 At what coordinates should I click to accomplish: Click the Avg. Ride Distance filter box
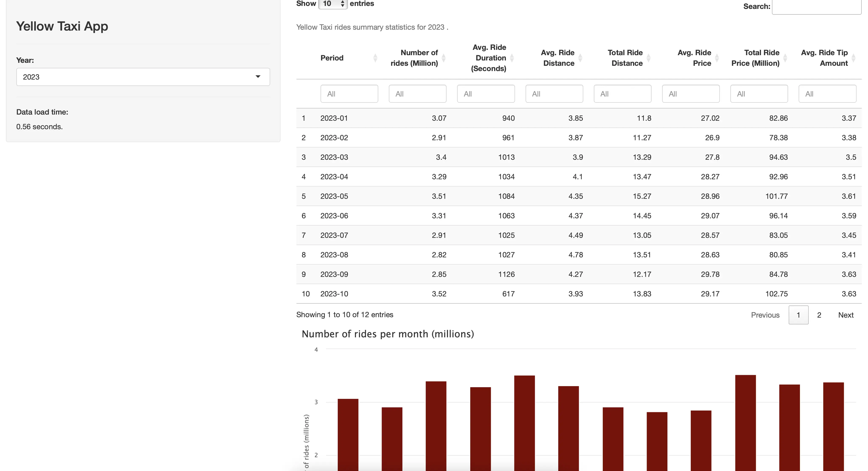tap(554, 94)
